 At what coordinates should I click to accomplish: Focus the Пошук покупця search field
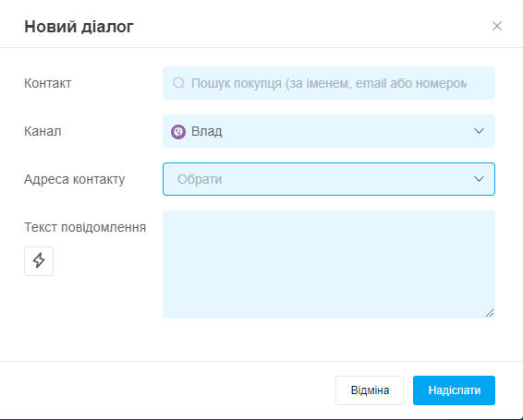pyautogui.click(x=329, y=83)
